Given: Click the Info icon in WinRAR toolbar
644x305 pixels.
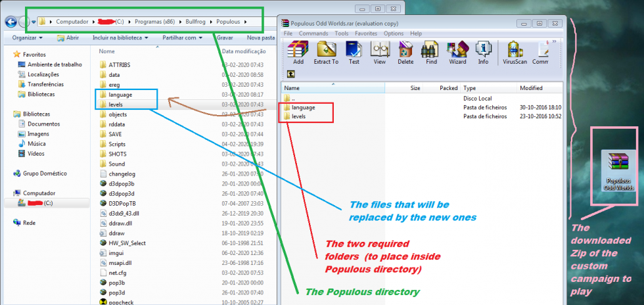Looking at the screenshot, I should coord(483,53).
